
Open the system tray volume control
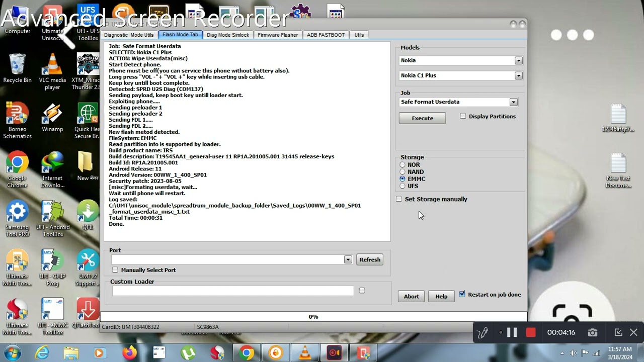point(573,353)
